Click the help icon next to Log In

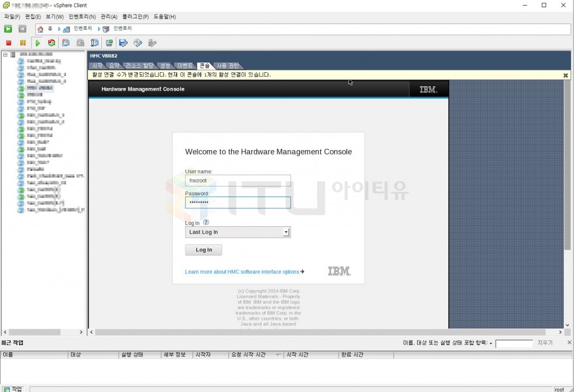click(206, 222)
